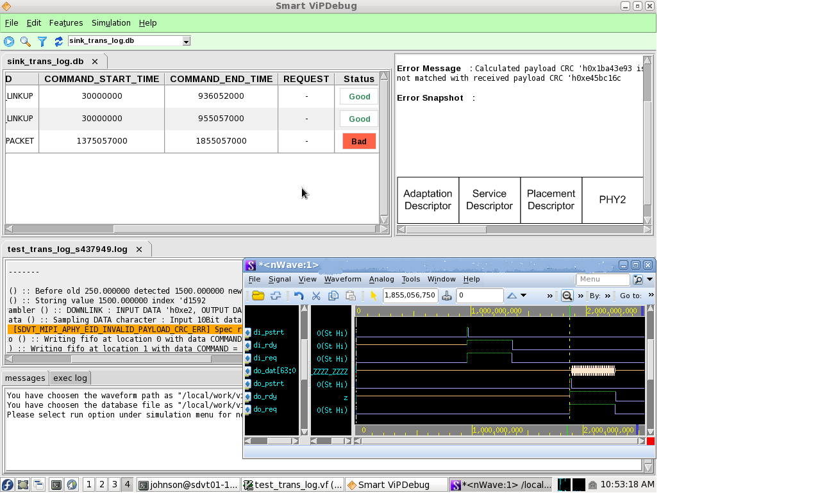Screen dimensions: 820x504
Task: Click the nWave zoom out magnifier icon
Action: [567, 296]
